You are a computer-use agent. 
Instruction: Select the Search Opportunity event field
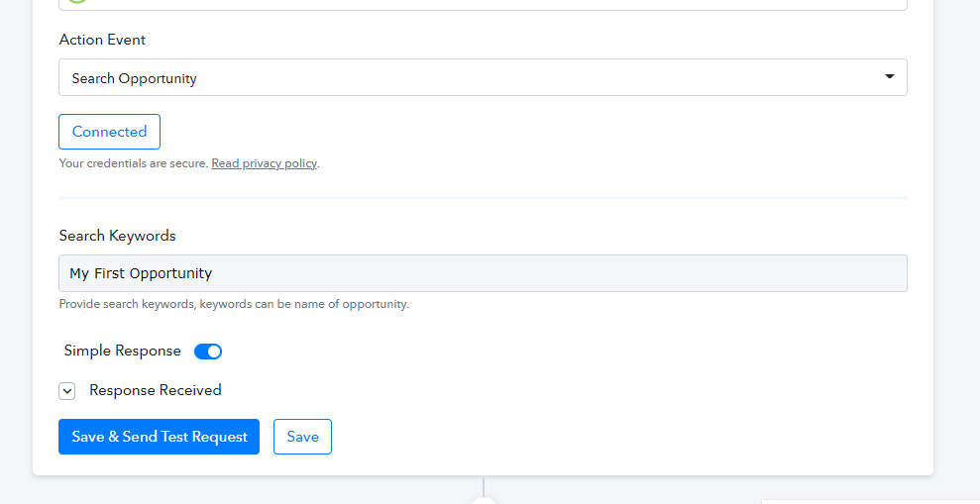point(483,77)
